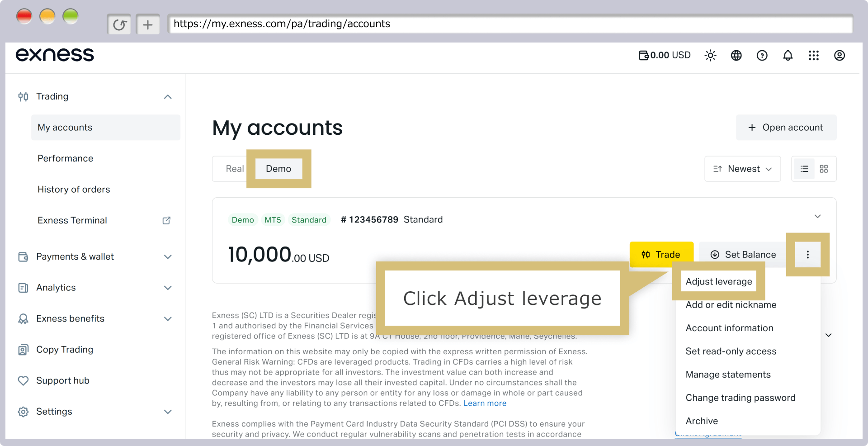Click the Analytics sidebar icon

point(23,288)
